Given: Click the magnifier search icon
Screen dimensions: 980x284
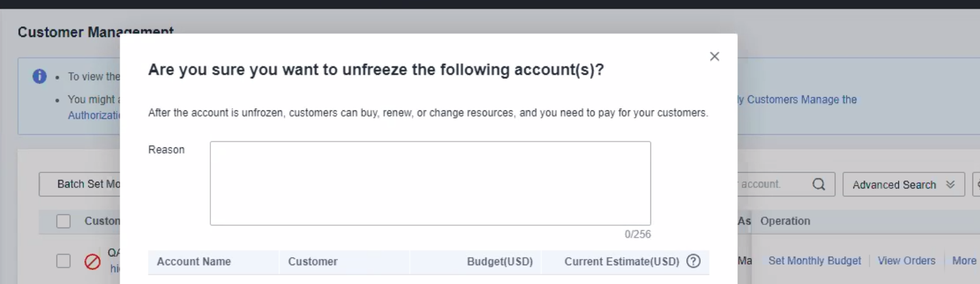Looking at the screenshot, I should click(x=819, y=184).
